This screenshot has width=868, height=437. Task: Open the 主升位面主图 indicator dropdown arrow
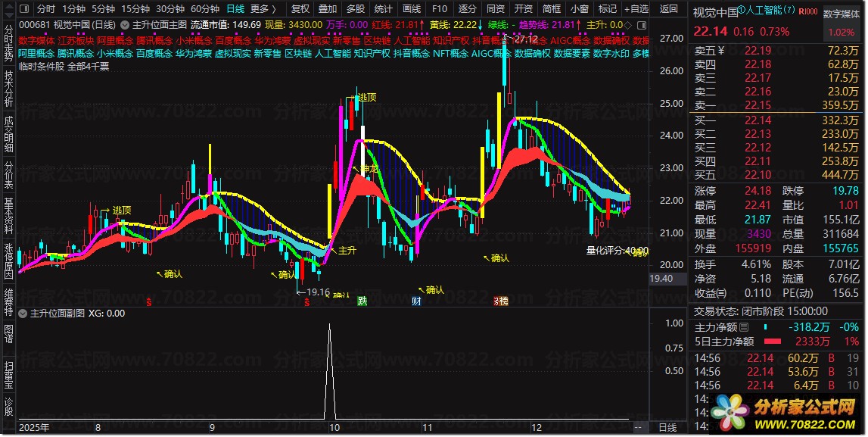(125, 25)
